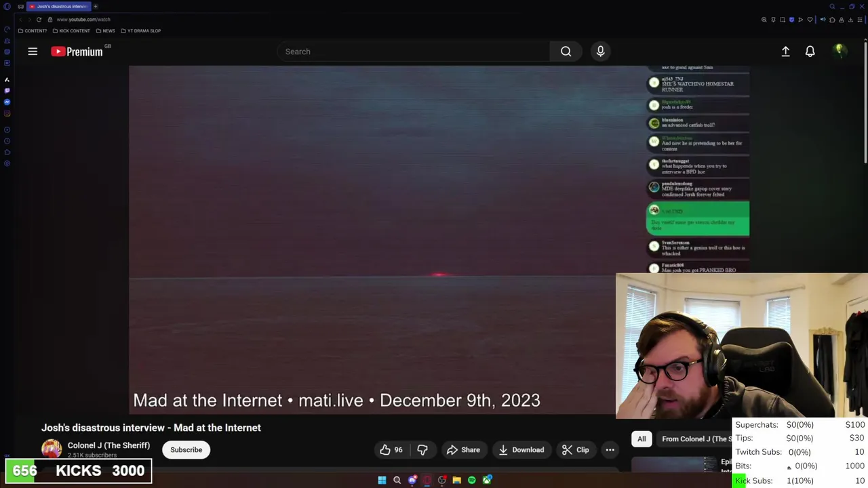The height and width of the screenshot is (488, 868).
Task: Open the Messenger icon in browser sidebar
Action: 7,102
